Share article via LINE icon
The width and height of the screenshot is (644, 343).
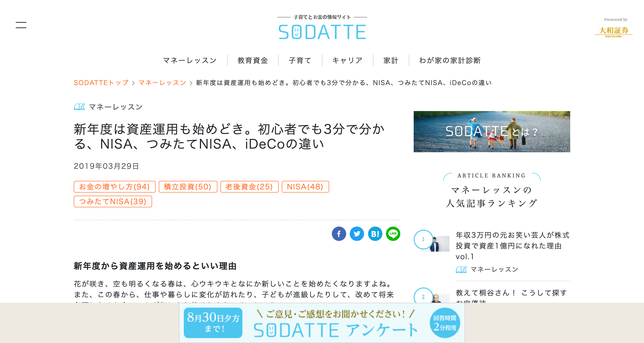pos(393,234)
